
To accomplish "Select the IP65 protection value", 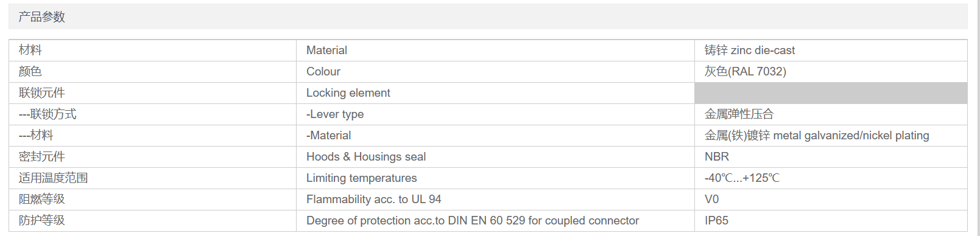I will [717, 221].
